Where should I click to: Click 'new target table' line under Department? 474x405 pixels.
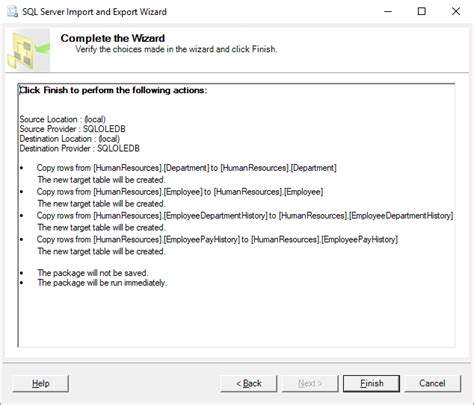101,180
